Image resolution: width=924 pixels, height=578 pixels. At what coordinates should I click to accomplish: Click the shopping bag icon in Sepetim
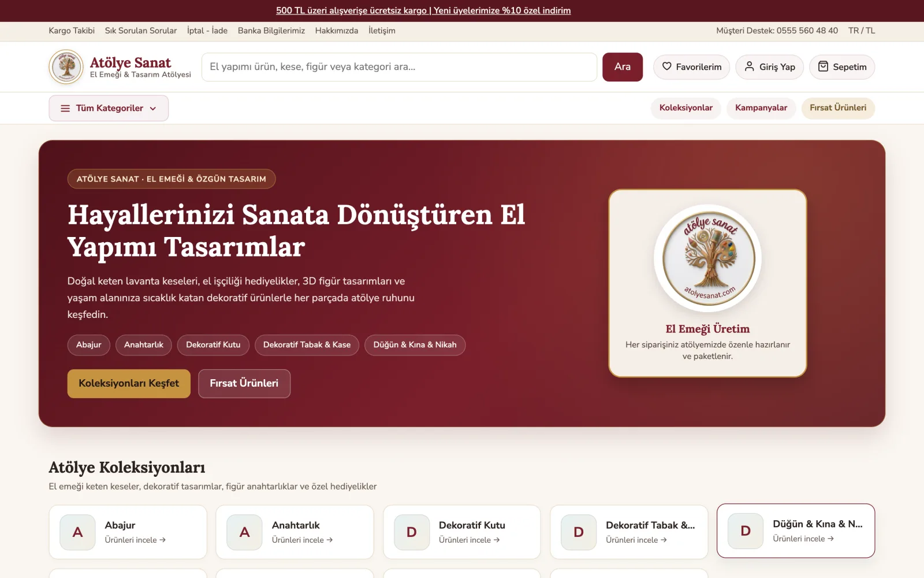(823, 66)
